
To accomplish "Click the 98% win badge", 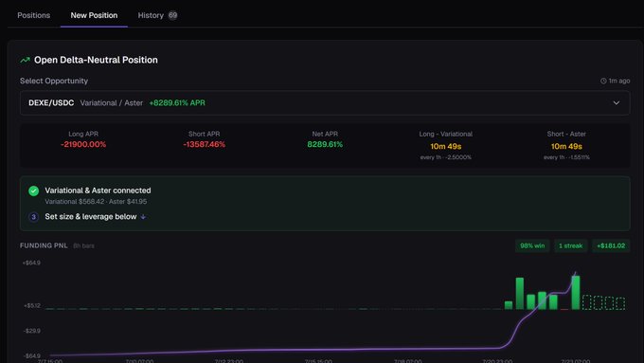I will pyautogui.click(x=532, y=245).
